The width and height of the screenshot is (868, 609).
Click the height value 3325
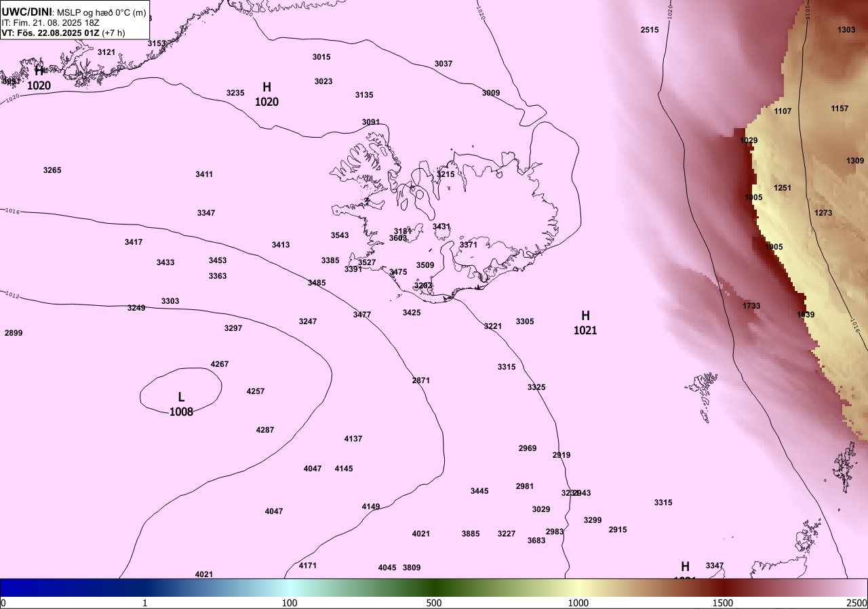click(x=536, y=387)
